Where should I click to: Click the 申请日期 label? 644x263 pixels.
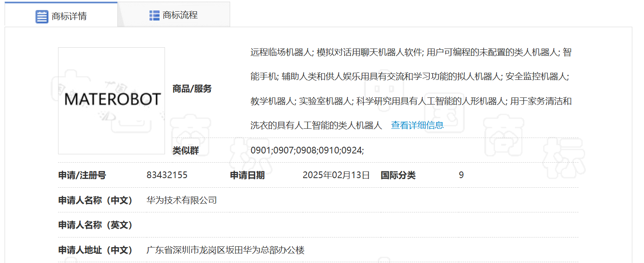coord(247,175)
